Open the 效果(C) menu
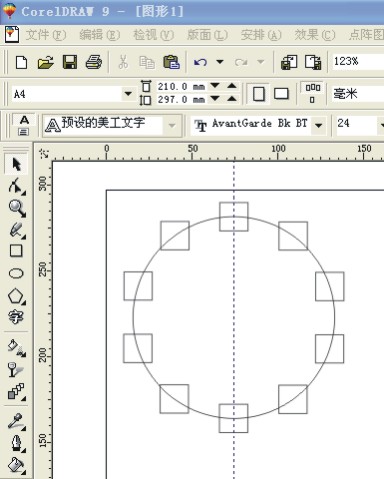Screen dimensions: 384x479 click(x=315, y=35)
